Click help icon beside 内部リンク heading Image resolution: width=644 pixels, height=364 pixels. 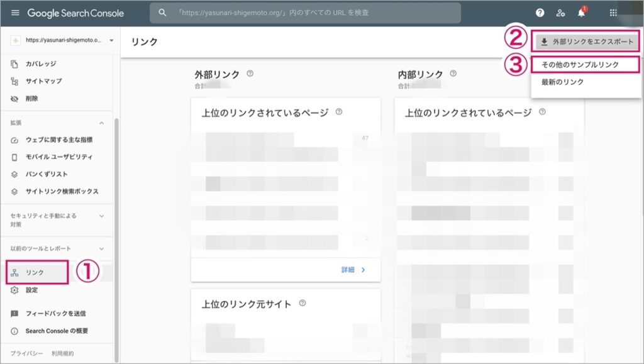pyautogui.click(x=453, y=74)
